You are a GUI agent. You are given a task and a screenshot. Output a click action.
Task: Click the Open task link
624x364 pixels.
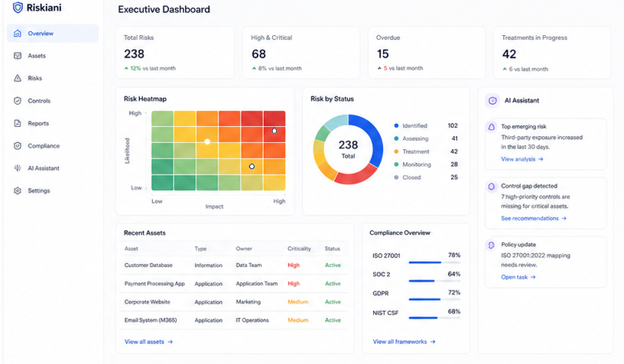[x=518, y=278]
